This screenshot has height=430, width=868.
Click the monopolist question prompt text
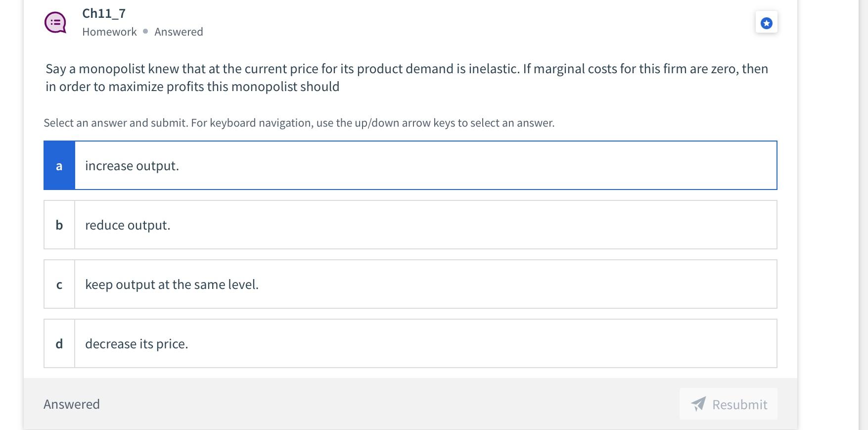click(406, 77)
